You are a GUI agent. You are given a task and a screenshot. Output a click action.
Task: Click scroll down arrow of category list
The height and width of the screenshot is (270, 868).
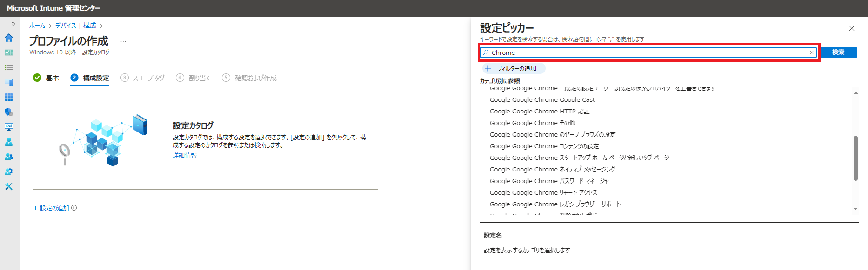click(855, 209)
